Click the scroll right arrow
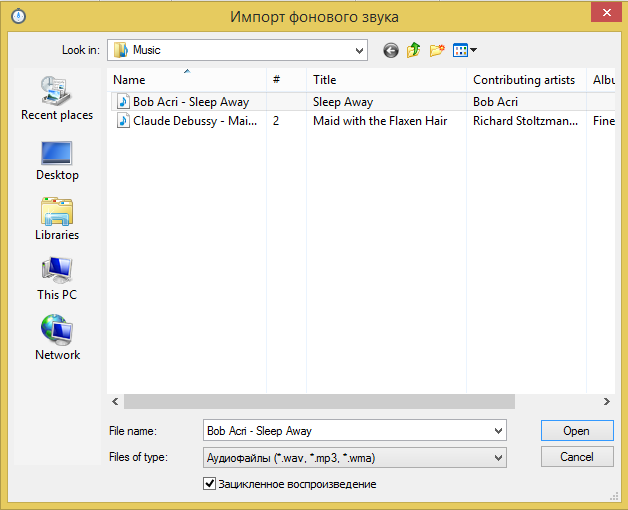Viewport: 628px width, 510px height. [x=606, y=401]
